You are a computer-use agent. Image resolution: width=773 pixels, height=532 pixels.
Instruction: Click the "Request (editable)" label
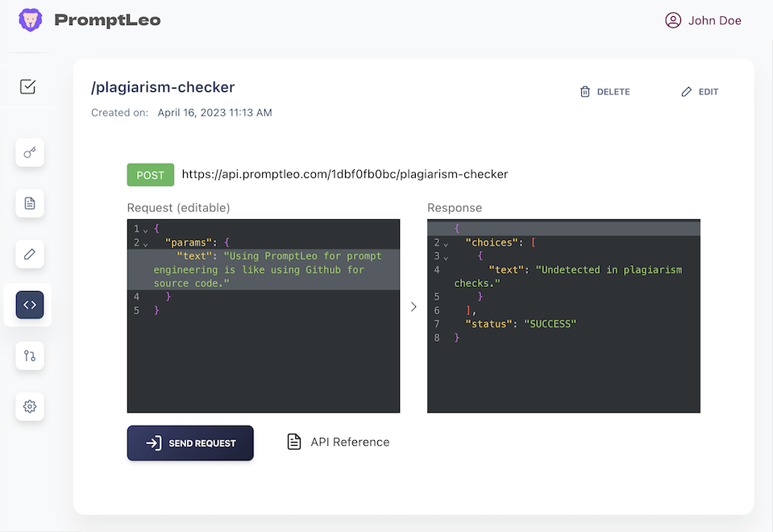(178, 208)
